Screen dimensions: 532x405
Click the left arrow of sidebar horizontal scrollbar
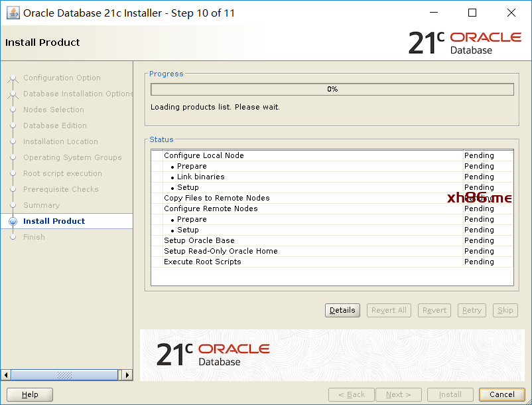point(6,375)
